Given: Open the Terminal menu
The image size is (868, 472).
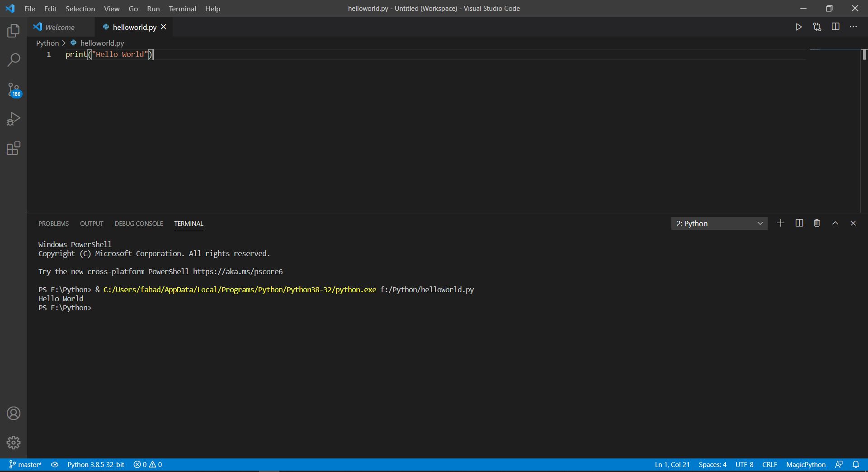Looking at the screenshot, I should [x=183, y=9].
